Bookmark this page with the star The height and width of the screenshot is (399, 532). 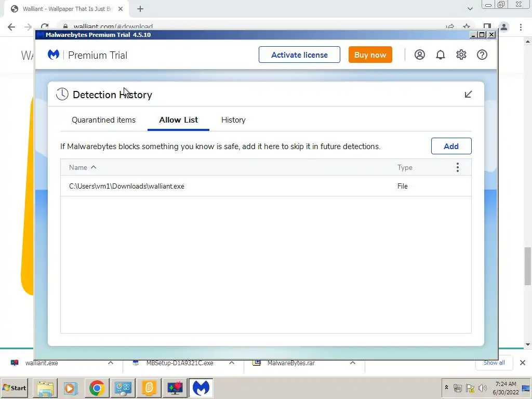click(467, 26)
